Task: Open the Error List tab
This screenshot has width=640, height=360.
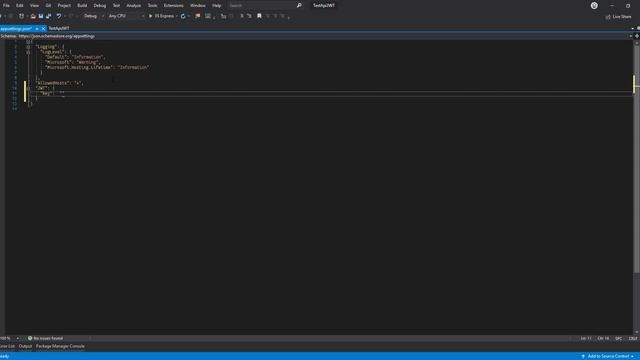Action: coord(7,346)
